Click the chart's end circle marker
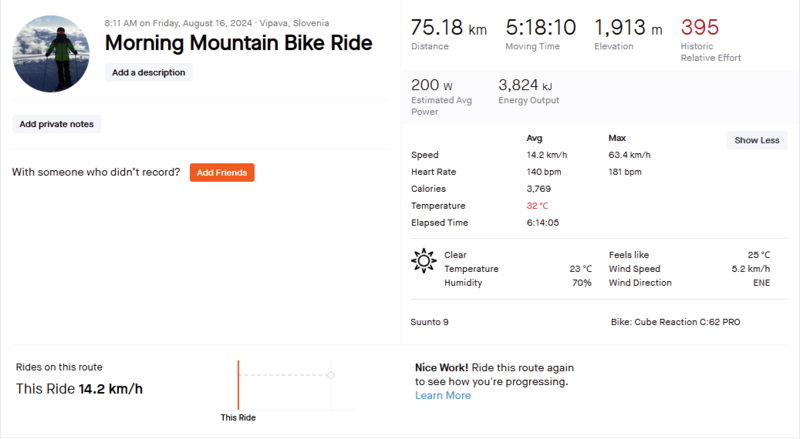The image size is (800, 439). 331,375
